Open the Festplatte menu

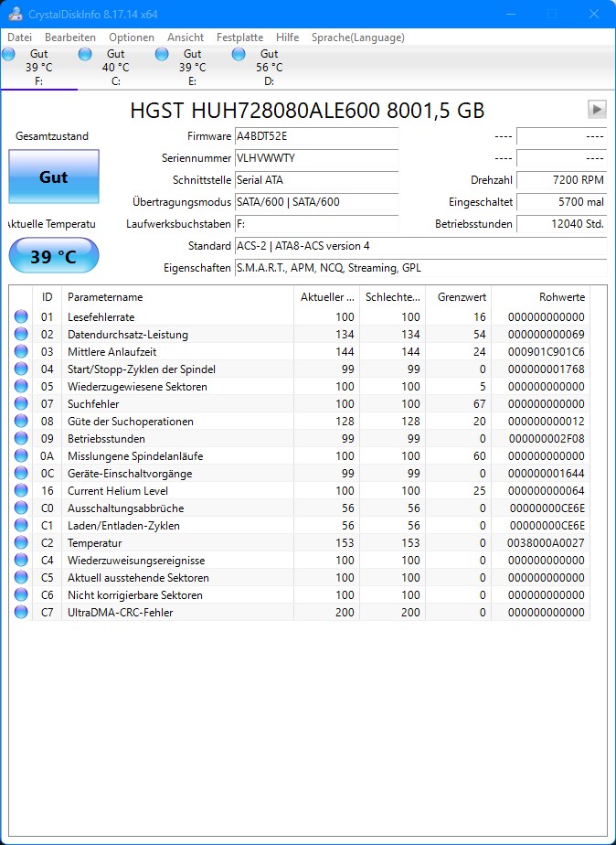(239, 37)
